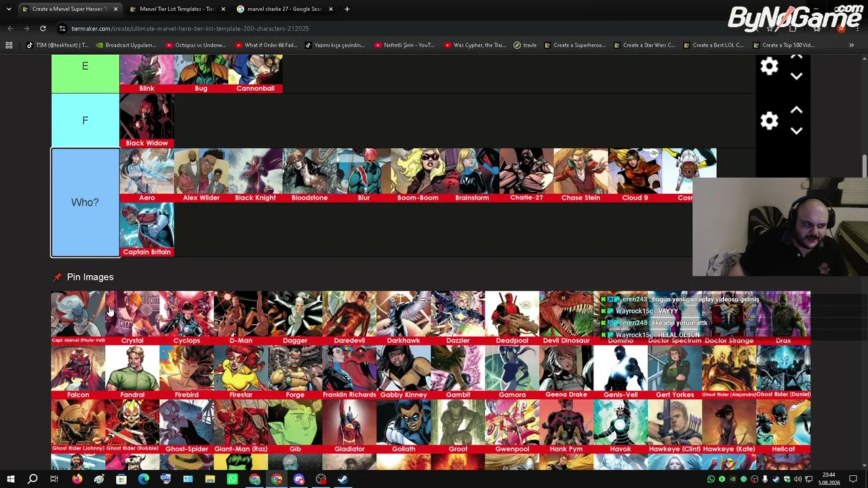Show hidden bookmarks with the overflow chevron

(x=851, y=45)
